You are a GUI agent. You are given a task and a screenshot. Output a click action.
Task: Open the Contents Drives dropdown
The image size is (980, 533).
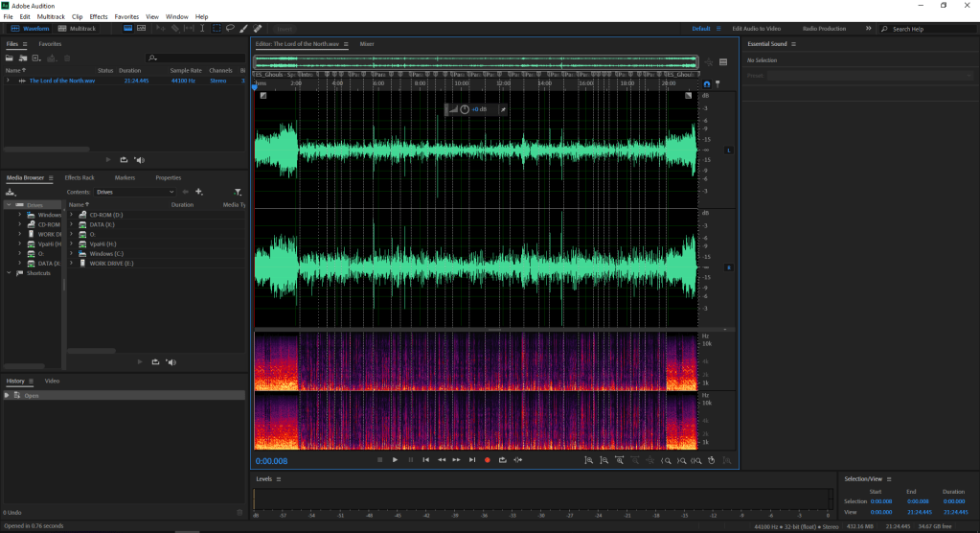pyautogui.click(x=134, y=192)
